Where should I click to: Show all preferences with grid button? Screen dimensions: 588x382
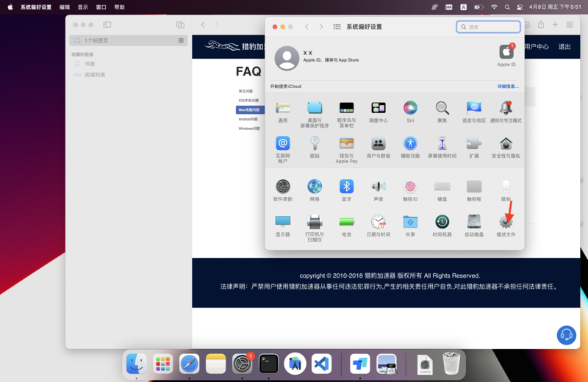pyautogui.click(x=337, y=26)
